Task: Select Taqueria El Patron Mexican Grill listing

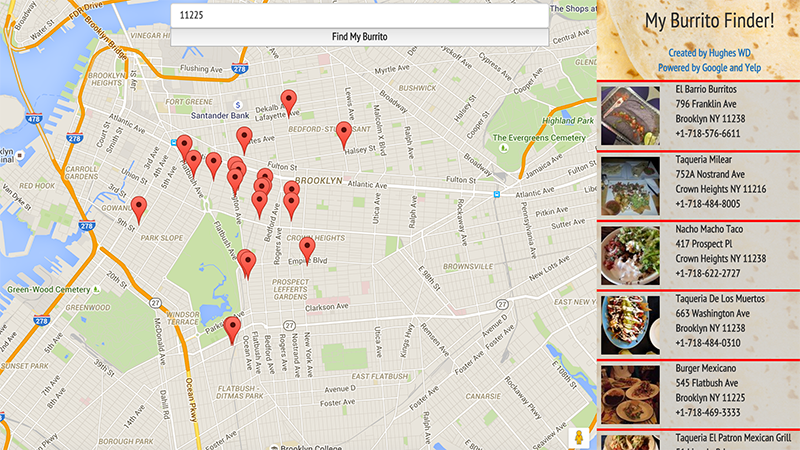Action: click(698, 441)
